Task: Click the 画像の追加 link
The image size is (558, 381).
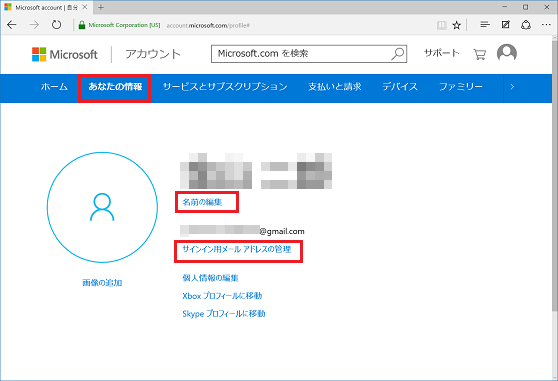Action: (102, 283)
